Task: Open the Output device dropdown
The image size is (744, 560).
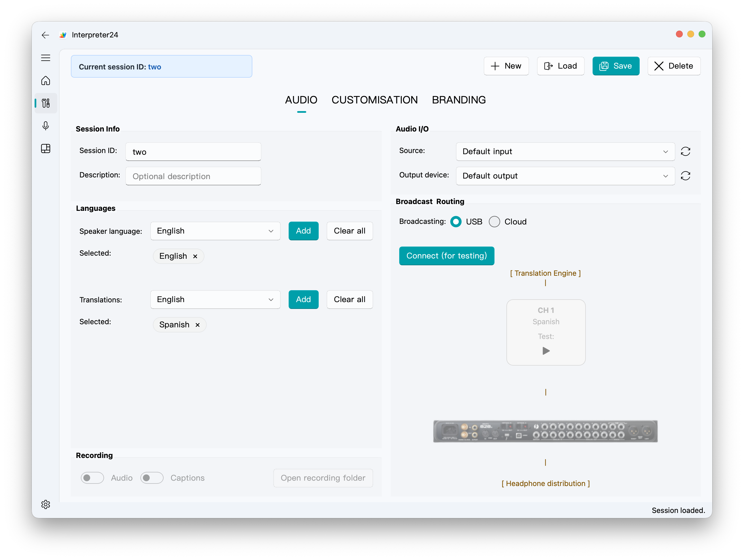Action: [565, 176]
